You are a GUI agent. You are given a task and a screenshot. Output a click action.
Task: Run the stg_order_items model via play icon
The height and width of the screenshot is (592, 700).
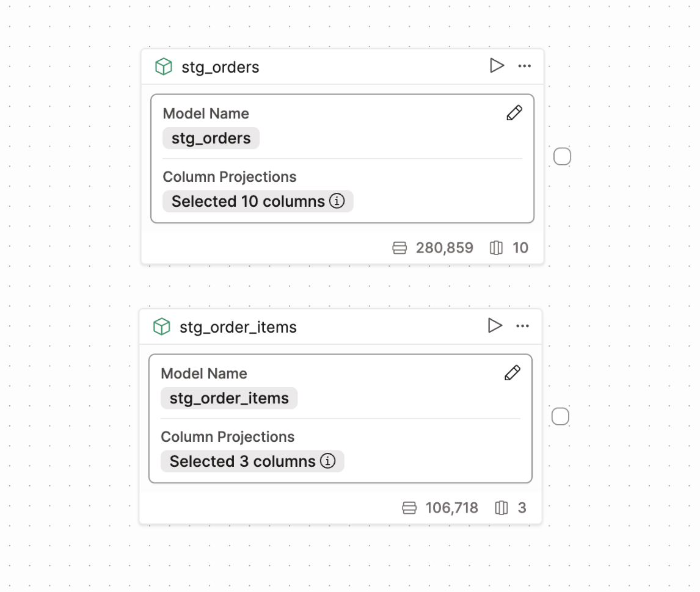click(x=495, y=326)
